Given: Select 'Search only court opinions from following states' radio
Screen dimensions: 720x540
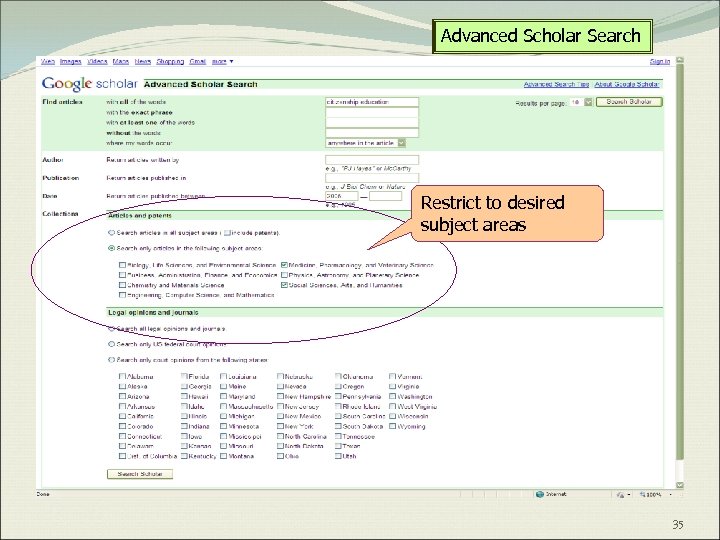Looking at the screenshot, I should tap(111, 360).
